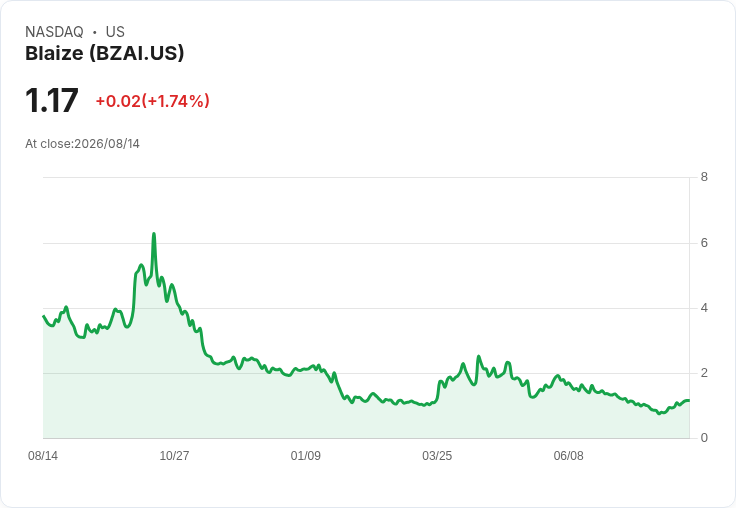Click the NASDAQ exchange label
Screen dimensions: 736x508
click(x=54, y=31)
